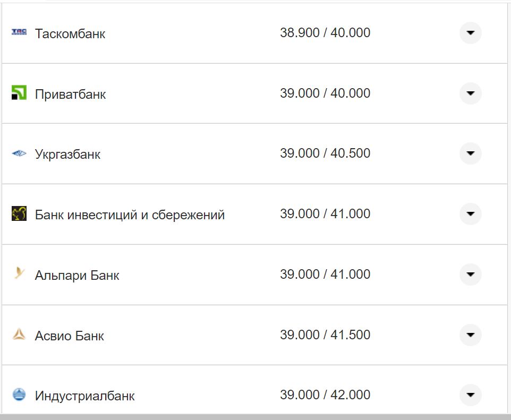Click the Индустриалбанк bank name
Image resolution: width=511 pixels, height=420 pixels.
point(85,396)
